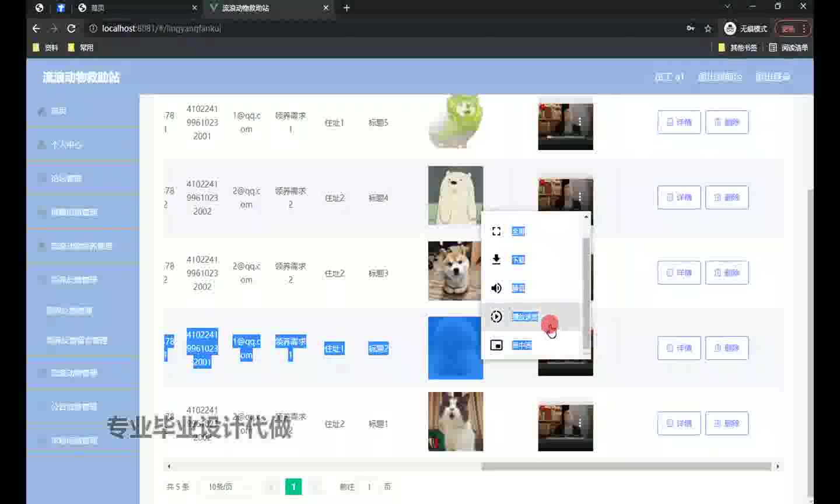The image size is (840, 504).
Task: Click the picture-in-picture icon in menu
Action: point(496,345)
